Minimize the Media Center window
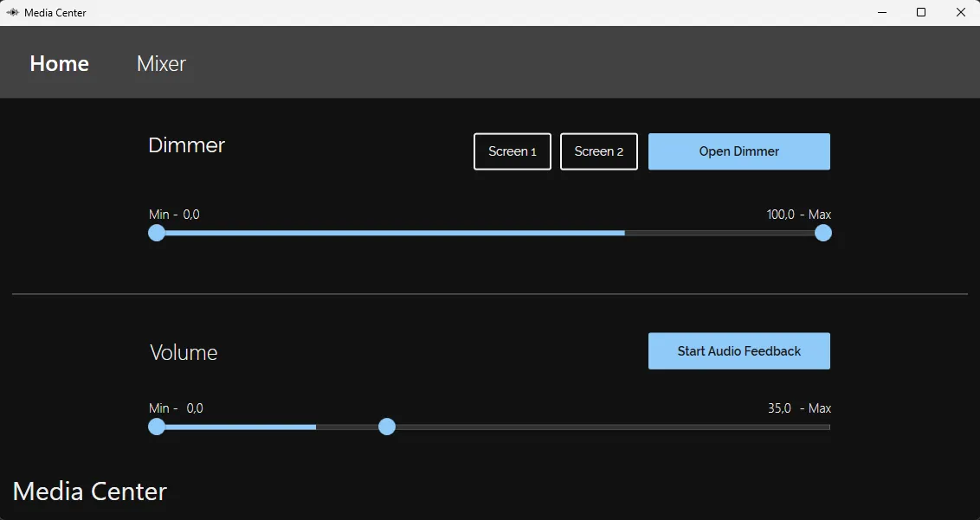 coord(882,12)
